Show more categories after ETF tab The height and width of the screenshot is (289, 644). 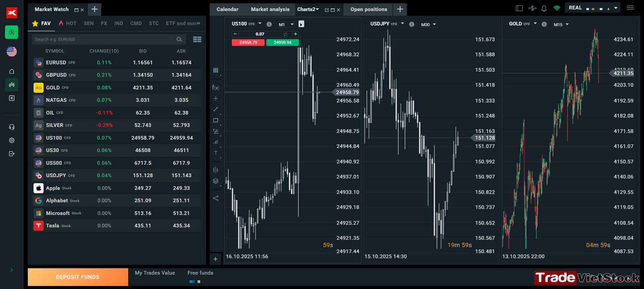point(199,23)
